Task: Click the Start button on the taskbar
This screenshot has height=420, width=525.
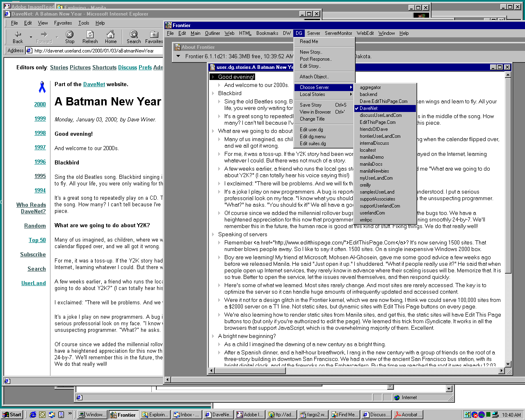Action: click(x=12, y=415)
